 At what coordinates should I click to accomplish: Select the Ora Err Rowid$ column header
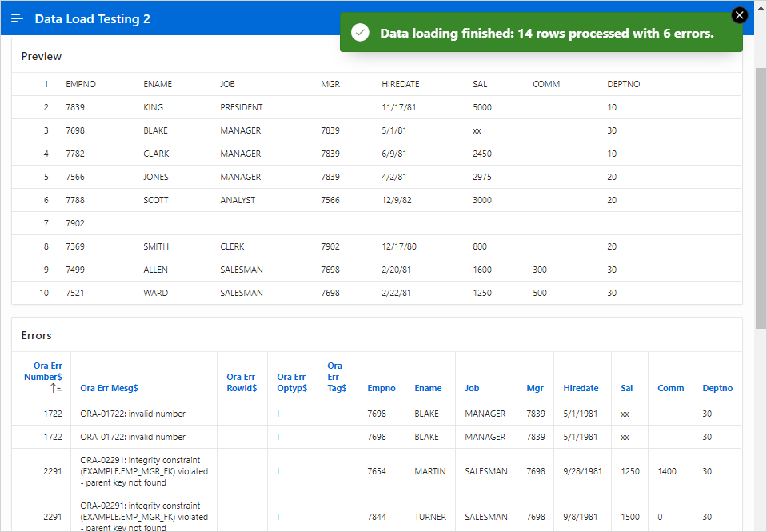click(242, 382)
